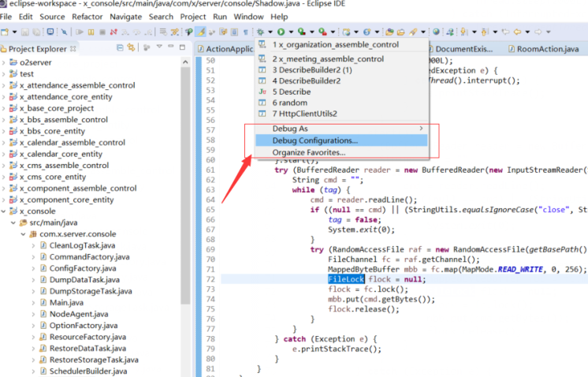Click the Project Explorer scroll up arrow

[185, 62]
